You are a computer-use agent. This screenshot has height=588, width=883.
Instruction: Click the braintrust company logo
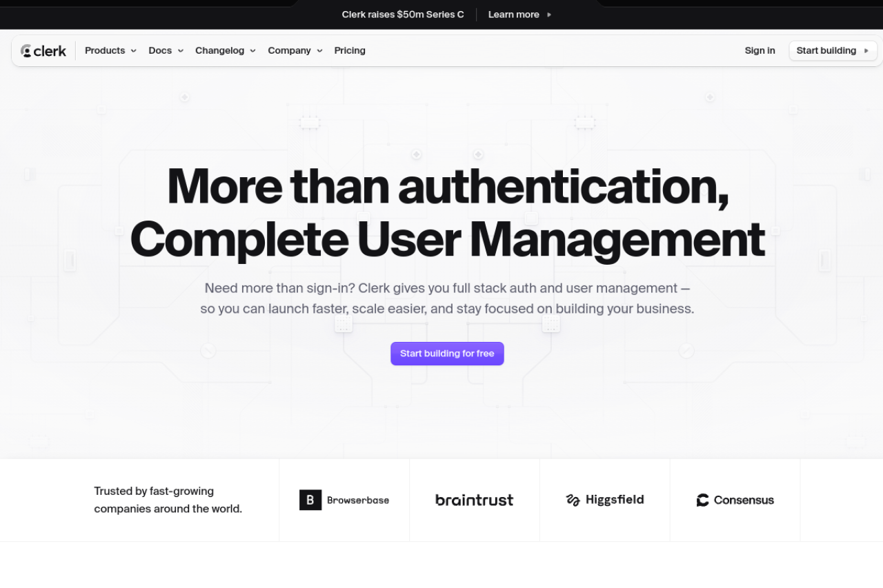click(474, 500)
